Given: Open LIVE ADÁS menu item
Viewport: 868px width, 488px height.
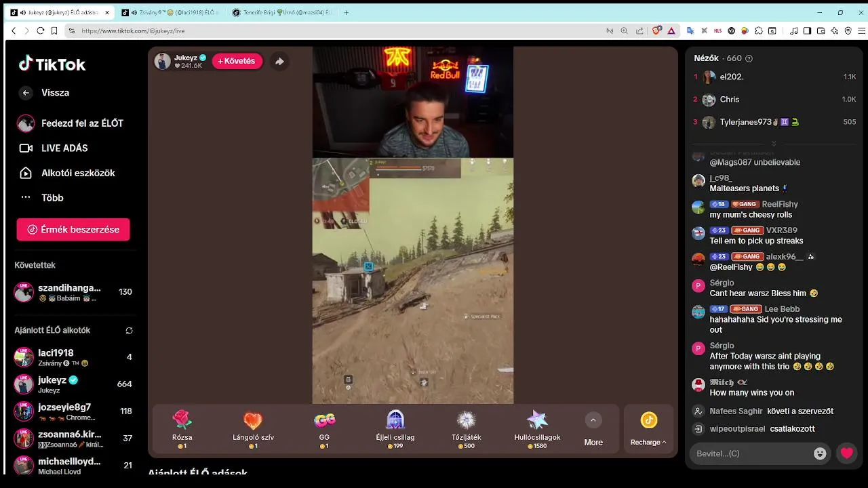Looking at the screenshot, I should coord(53,148).
